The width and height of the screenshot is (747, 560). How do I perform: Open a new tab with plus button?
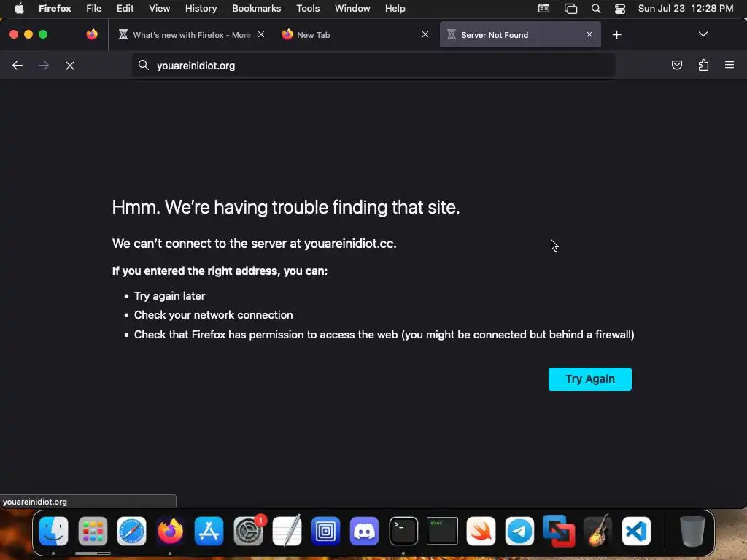(x=617, y=35)
